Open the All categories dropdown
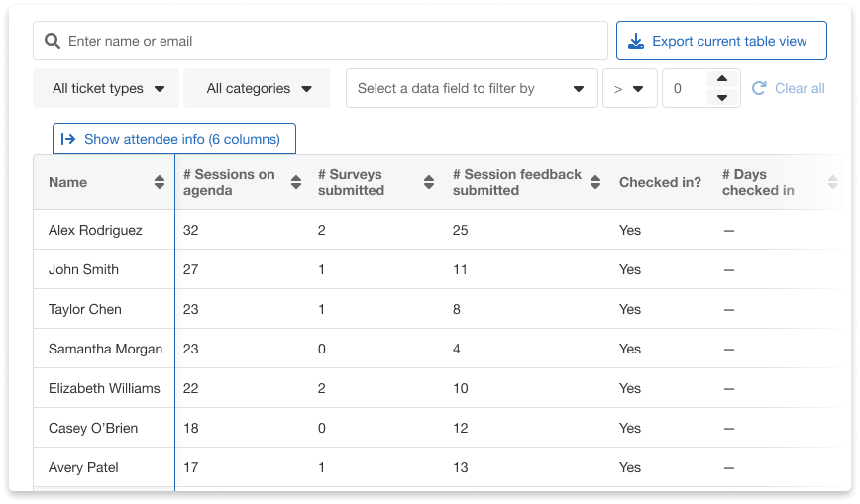Image resolution: width=860 pixels, height=504 pixels. (257, 88)
